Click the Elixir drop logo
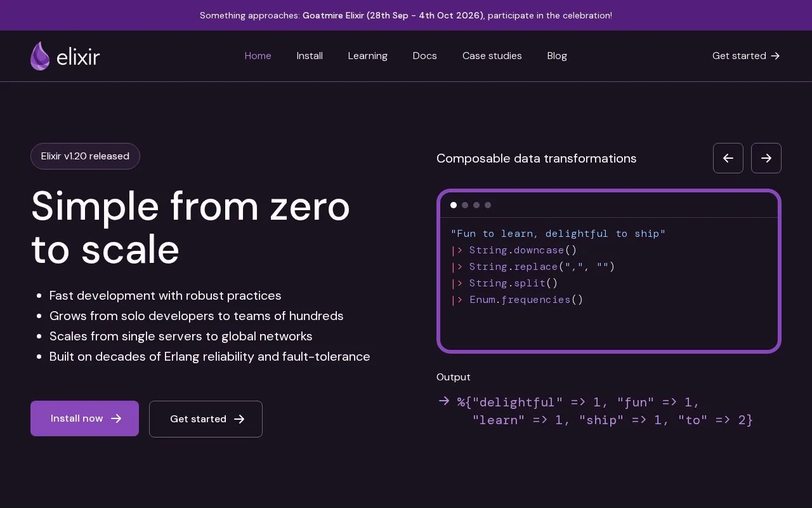 tap(65, 56)
